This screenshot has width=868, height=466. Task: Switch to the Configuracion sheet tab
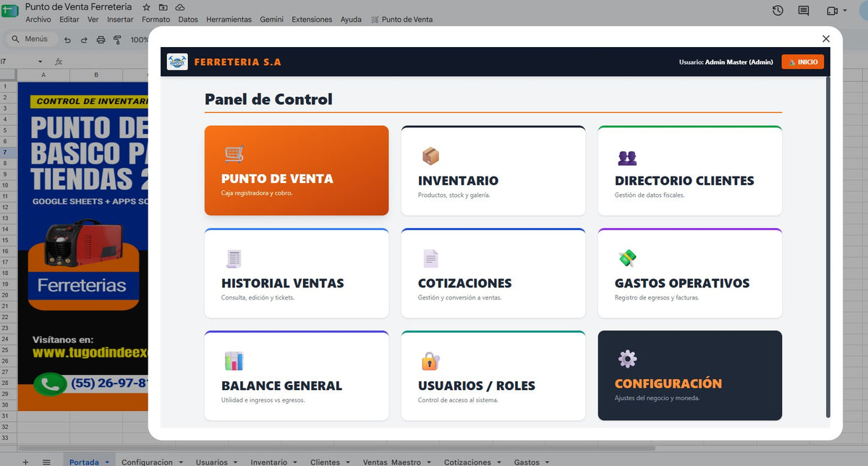pos(147,462)
